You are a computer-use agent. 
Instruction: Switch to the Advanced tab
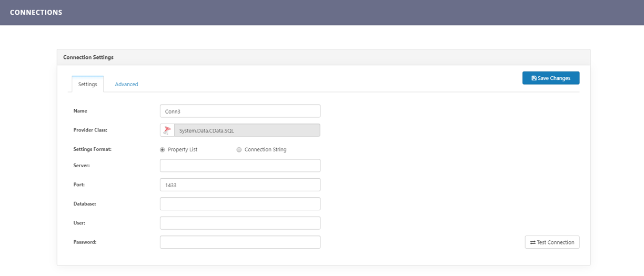126,84
